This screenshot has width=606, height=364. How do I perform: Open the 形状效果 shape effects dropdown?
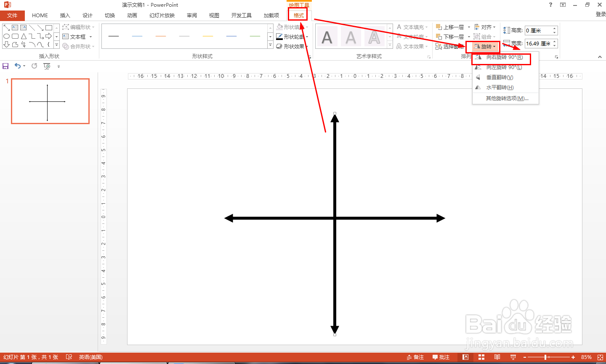tap(292, 47)
